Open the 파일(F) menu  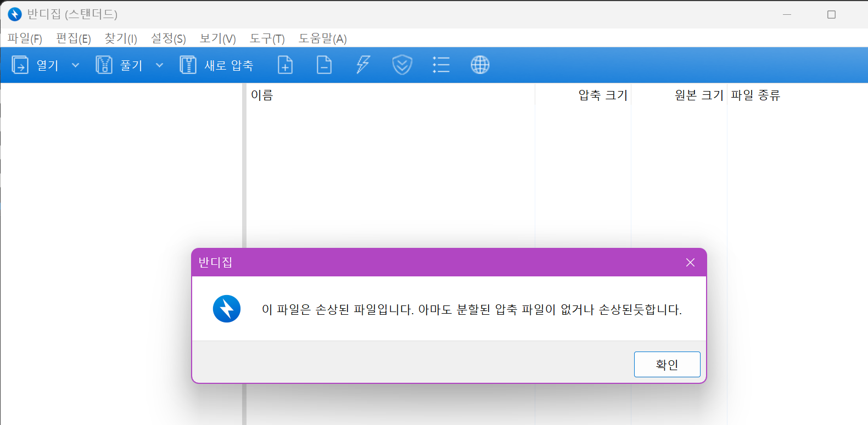25,38
